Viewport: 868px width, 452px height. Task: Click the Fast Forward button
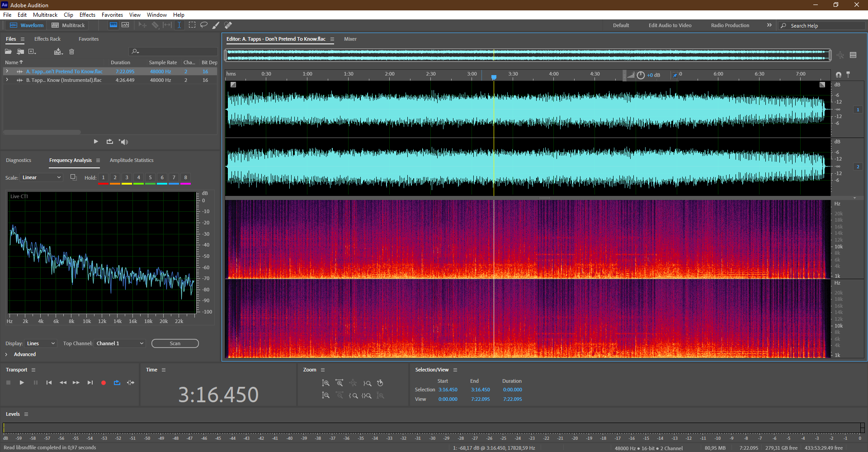point(76,383)
